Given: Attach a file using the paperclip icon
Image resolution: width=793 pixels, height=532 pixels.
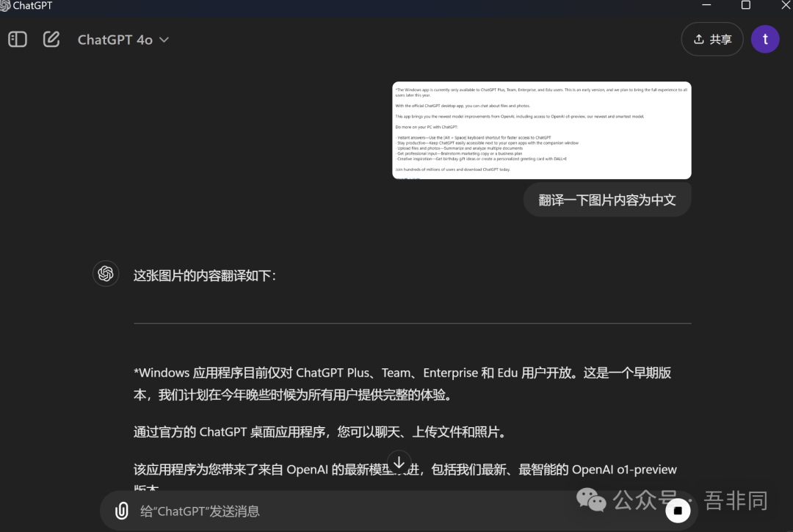Looking at the screenshot, I should tap(122, 511).
